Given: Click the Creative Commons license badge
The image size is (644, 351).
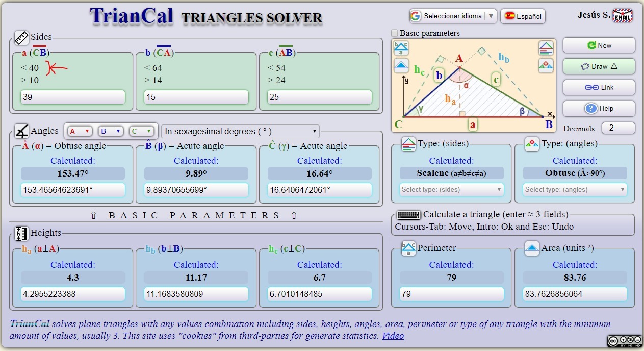Looking at the screenshot, I should tap(624, 341).
